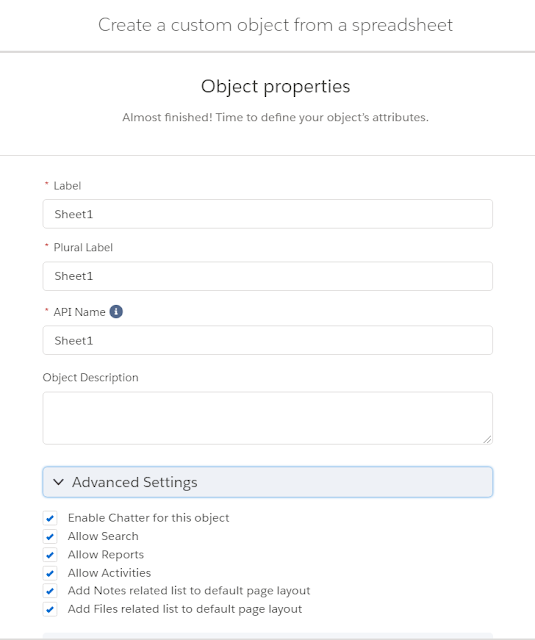Select the Plural Label text field

click(x=268, y=276)
